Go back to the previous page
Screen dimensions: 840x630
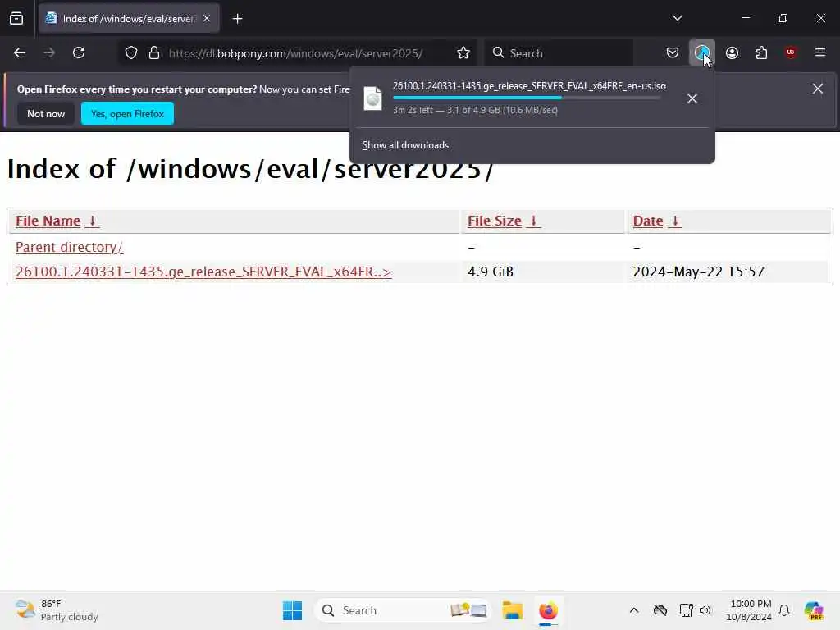point(20,52)
